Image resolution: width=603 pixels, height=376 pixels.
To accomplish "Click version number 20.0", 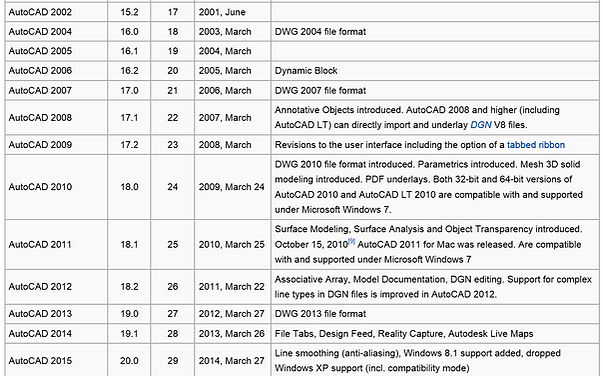I will [x=129, y=361].
